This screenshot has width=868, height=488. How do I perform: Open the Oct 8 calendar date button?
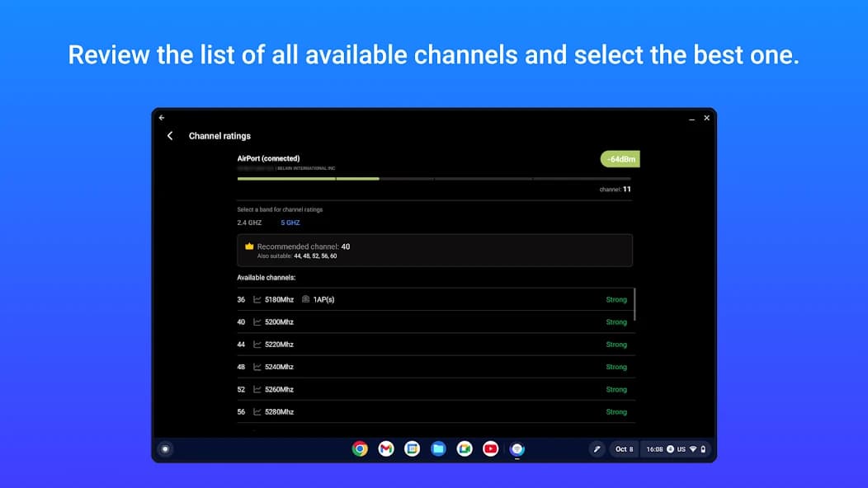624,449
